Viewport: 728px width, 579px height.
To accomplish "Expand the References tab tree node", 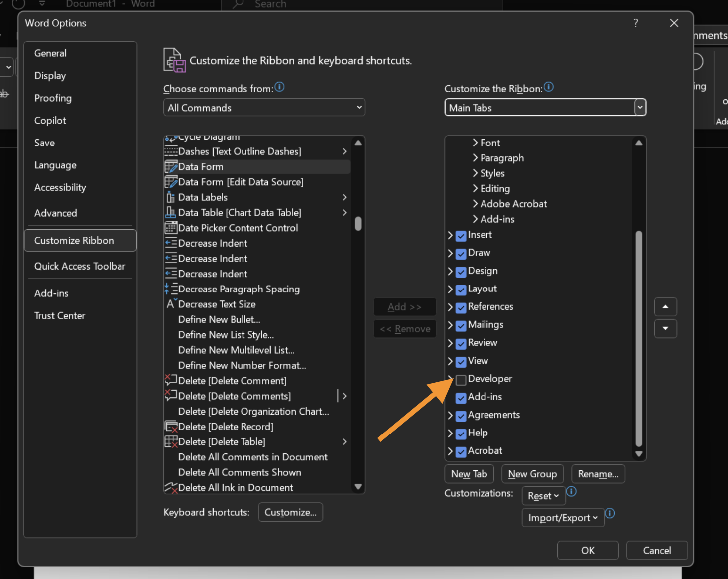I will click(450, 307).
